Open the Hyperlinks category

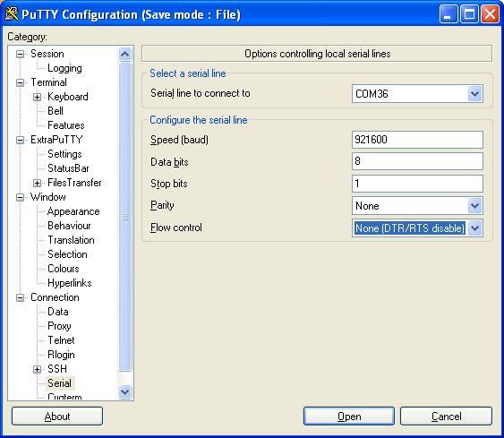(x=70, y=283)
